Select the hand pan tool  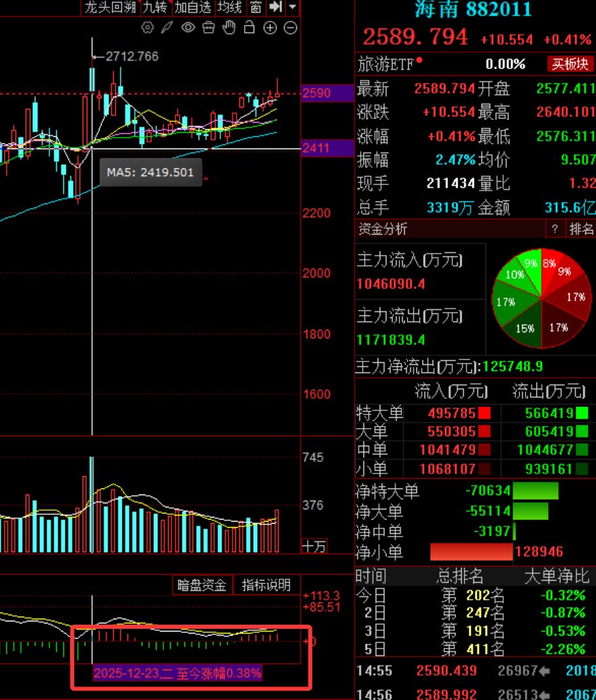[x=229, y=28]
